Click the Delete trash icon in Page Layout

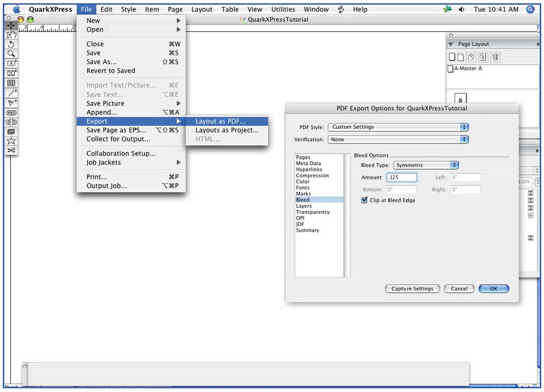[x=495, y=57]
